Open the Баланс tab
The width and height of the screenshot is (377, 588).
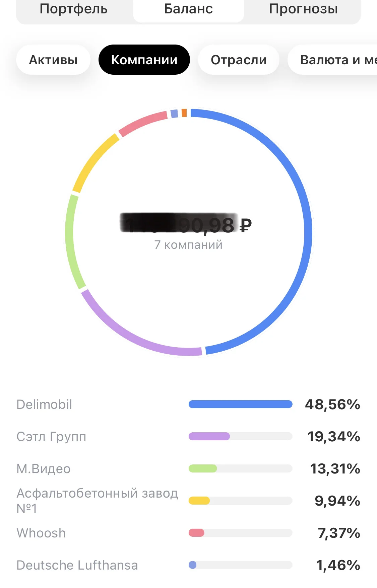tap(188, 9)
